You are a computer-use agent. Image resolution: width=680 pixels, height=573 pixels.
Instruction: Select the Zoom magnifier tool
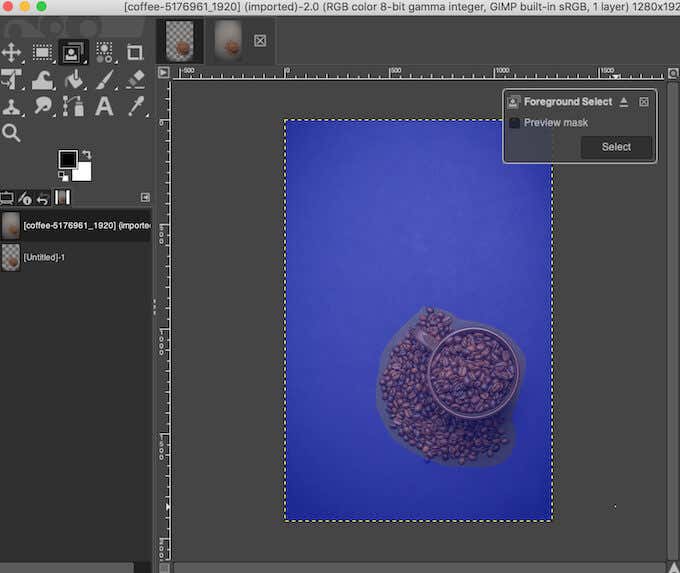pyautogui.click(x=12, y=133)
